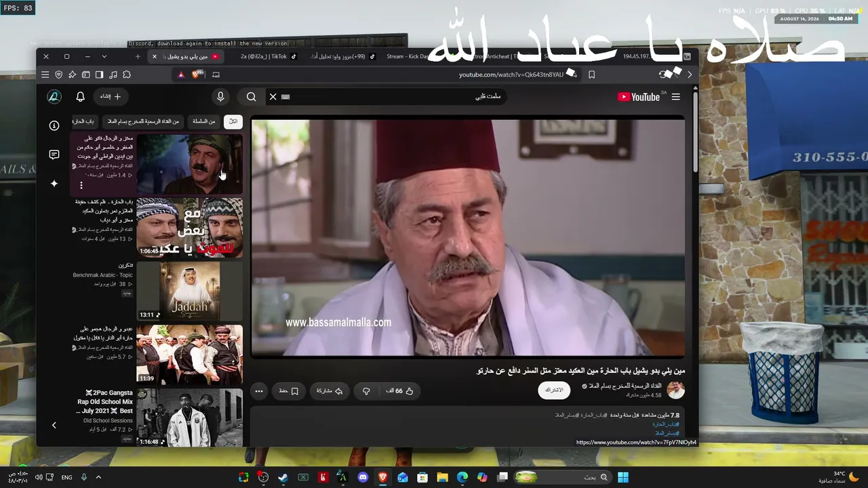This screenshot has height=488, width=868.
Task: Open the browser's main hamburger menu
Action: 45,75
